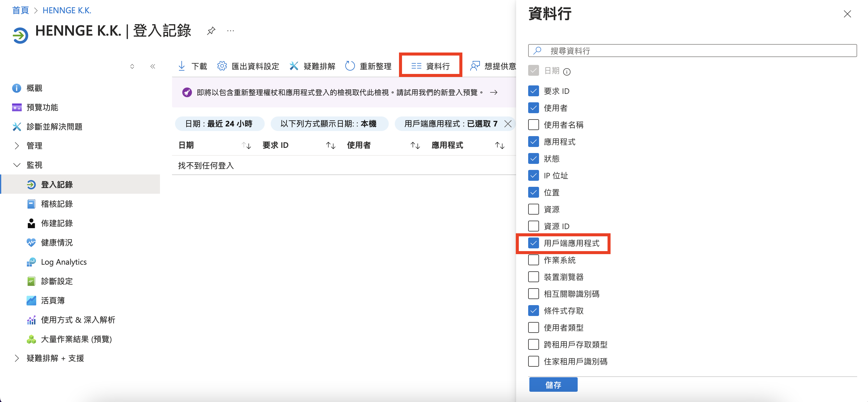Collapse the 監視 section in sidebar
868x402 pixels.
pos(17,165)
